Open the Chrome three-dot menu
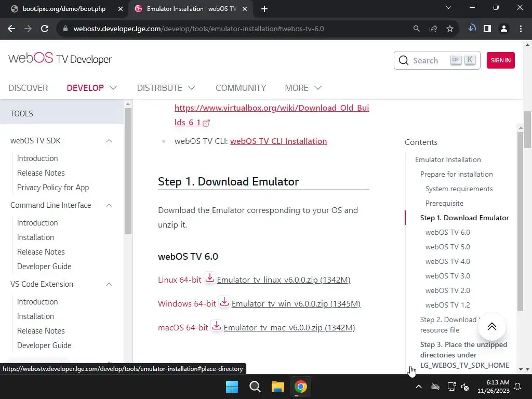This screenshot has width=532, height=399. point(521,29)
